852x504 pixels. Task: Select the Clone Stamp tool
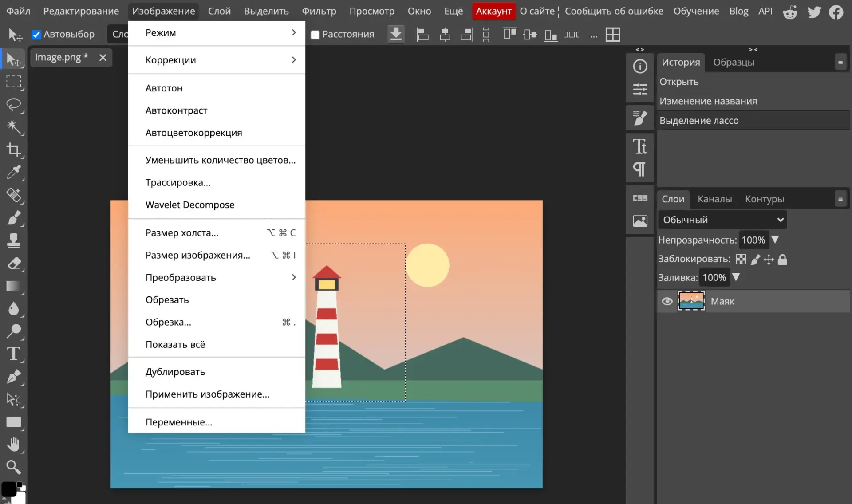13,240
